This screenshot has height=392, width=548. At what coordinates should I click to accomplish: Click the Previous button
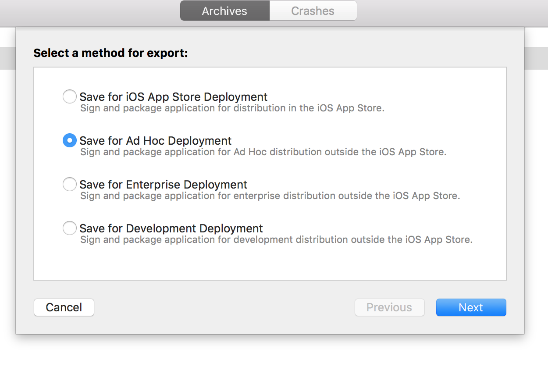point(389,307)
